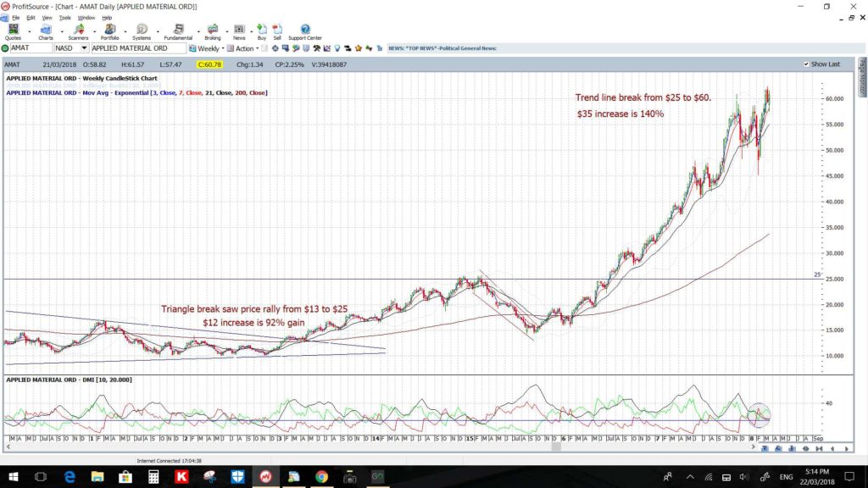Image resolution: width=868 pixels, height=488 pixels.
Task: Open the Systems module
Action: pos(142,31)
